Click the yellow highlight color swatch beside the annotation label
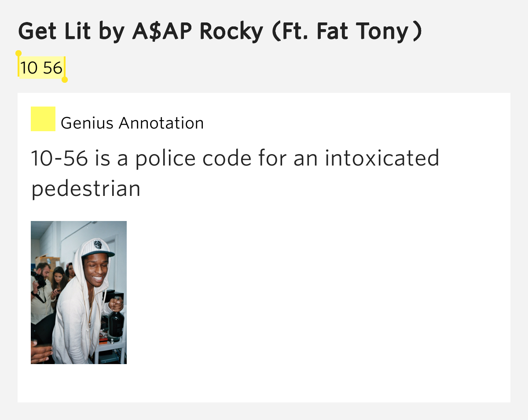The width and height of the screenshot is (528, 420). (x=43, y=119)
